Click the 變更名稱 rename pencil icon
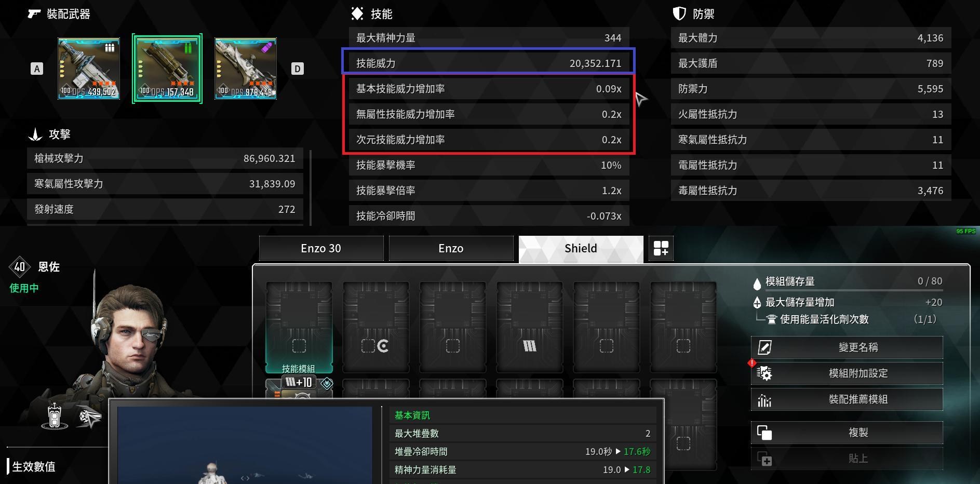This screenshot has width=980, height=484. (x=764, y=347)
